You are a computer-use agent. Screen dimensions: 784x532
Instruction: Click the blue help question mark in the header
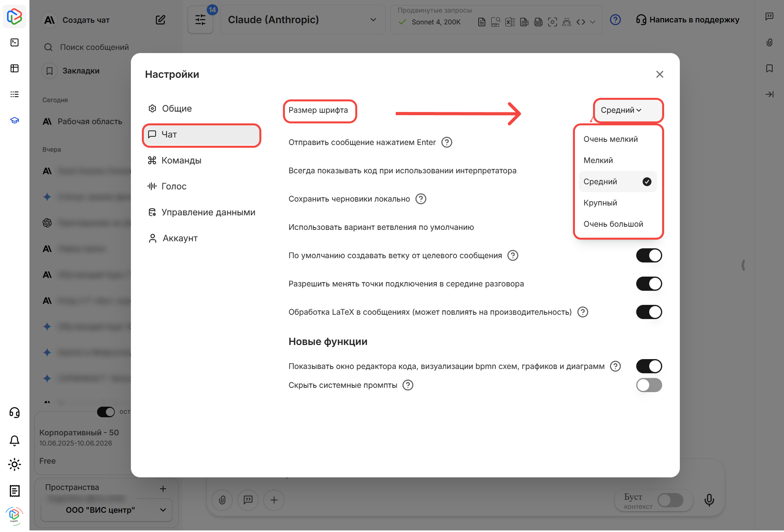[615, 20]
